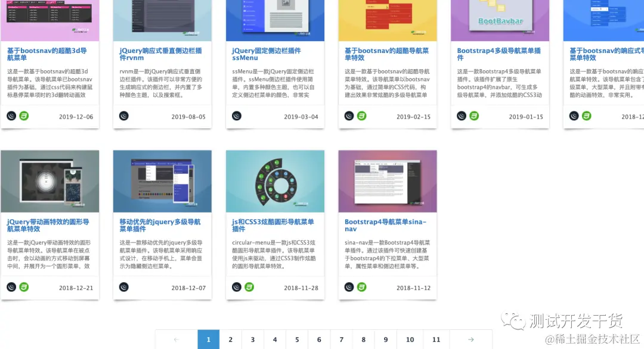Go to page 10
The height and width of the screenshot is (349, 644).
(x=410, y=339)
